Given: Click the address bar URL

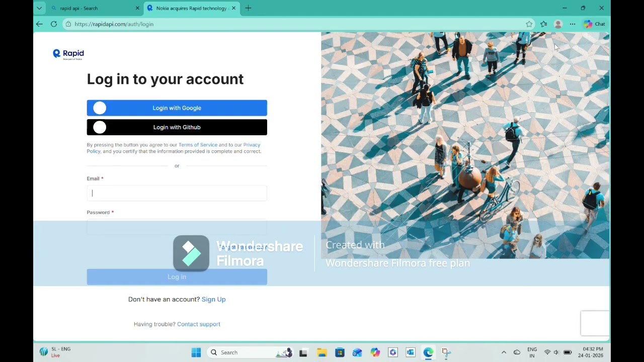Looking at the screenshot, I should [114, 24].
